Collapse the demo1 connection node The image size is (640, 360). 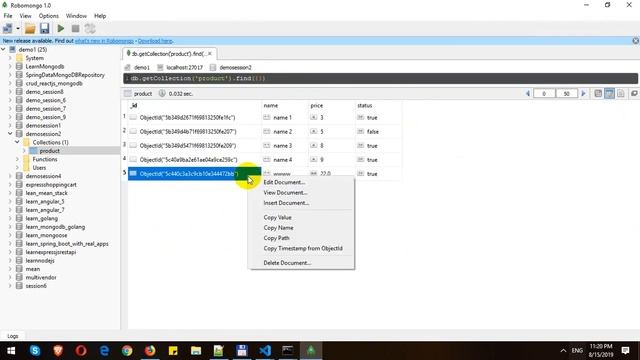tap(3, 49)
